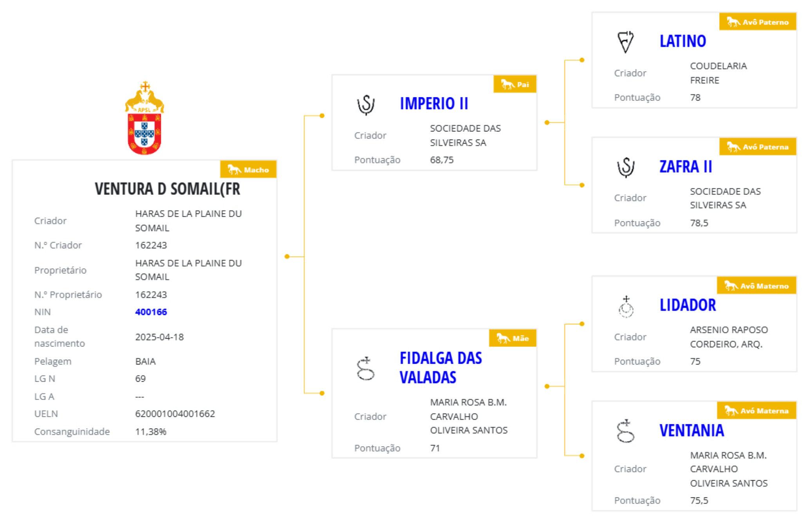Click the Pai label badge
Viewport: 812px width, 524px height.
[x=515, y=84]
